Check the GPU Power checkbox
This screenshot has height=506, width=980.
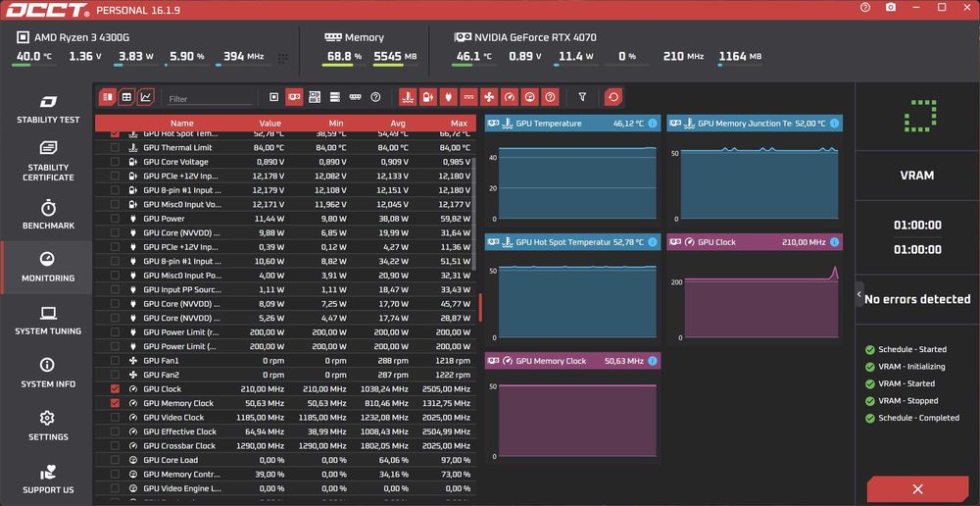115,219
